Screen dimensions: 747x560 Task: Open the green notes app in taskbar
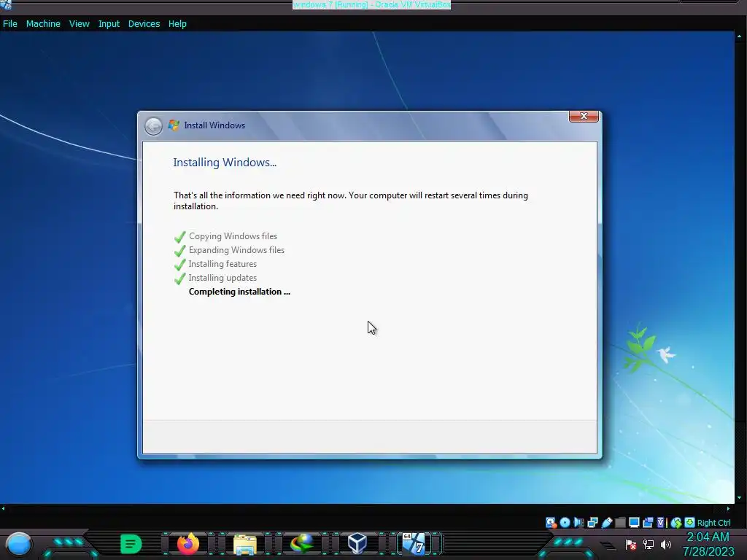click(131, 544)
